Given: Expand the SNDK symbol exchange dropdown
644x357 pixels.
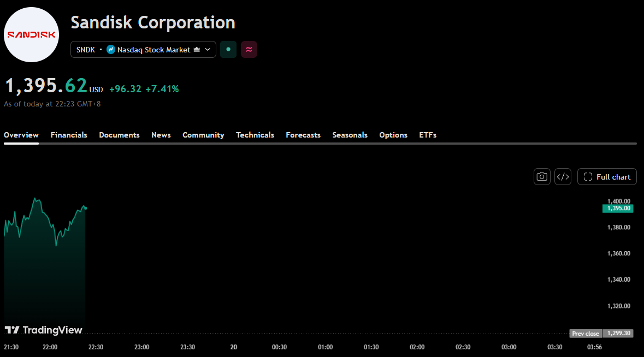Looking at the screenshot, I should [143, 50].
